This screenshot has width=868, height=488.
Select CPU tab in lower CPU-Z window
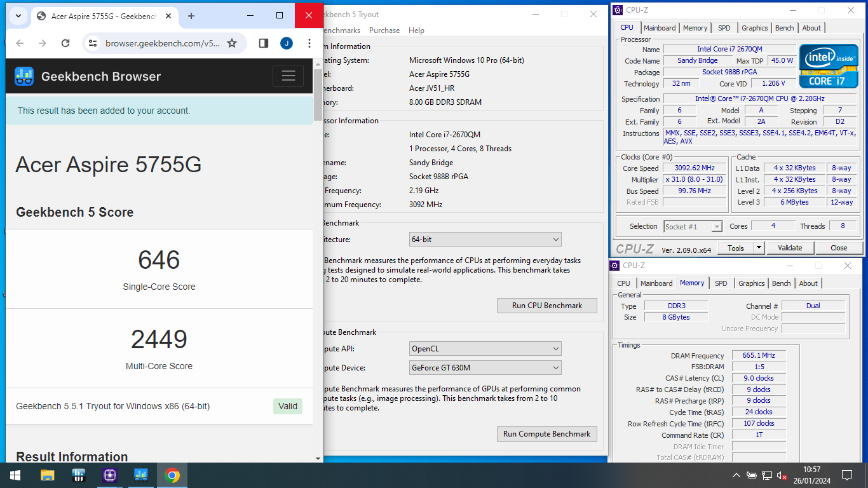[624, 283]
